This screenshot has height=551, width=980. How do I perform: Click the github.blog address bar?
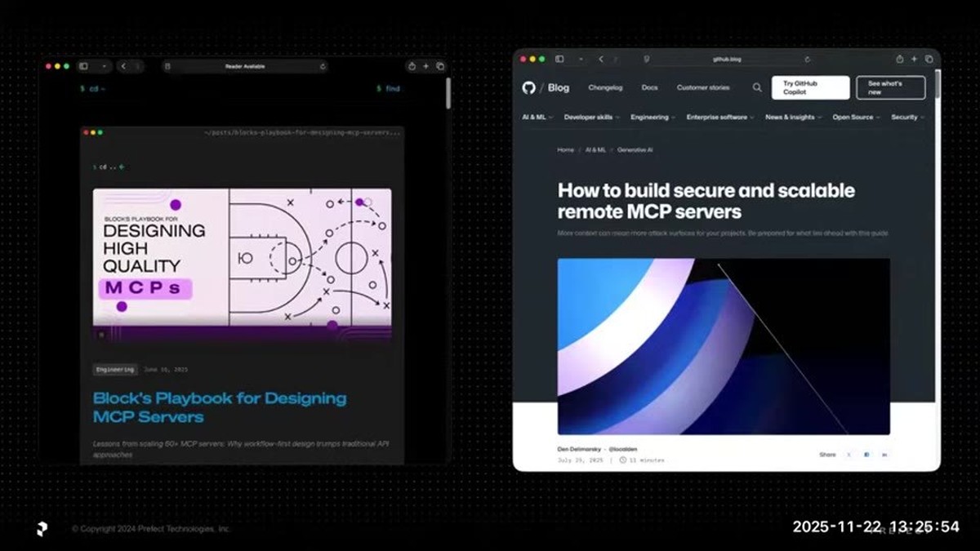727,59
